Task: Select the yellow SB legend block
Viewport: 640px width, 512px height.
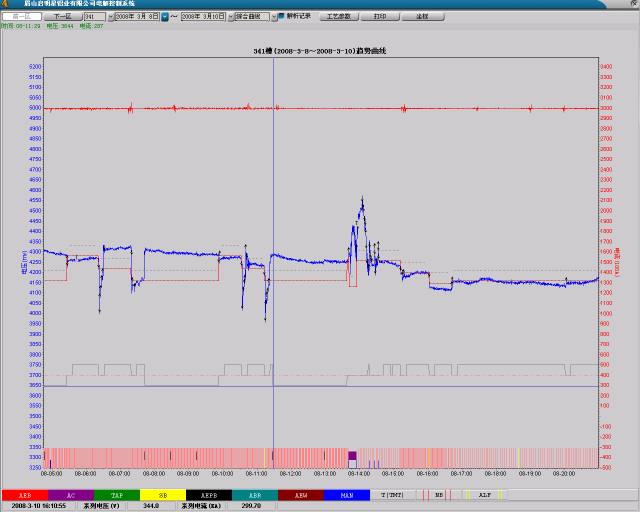Action: 162,495
